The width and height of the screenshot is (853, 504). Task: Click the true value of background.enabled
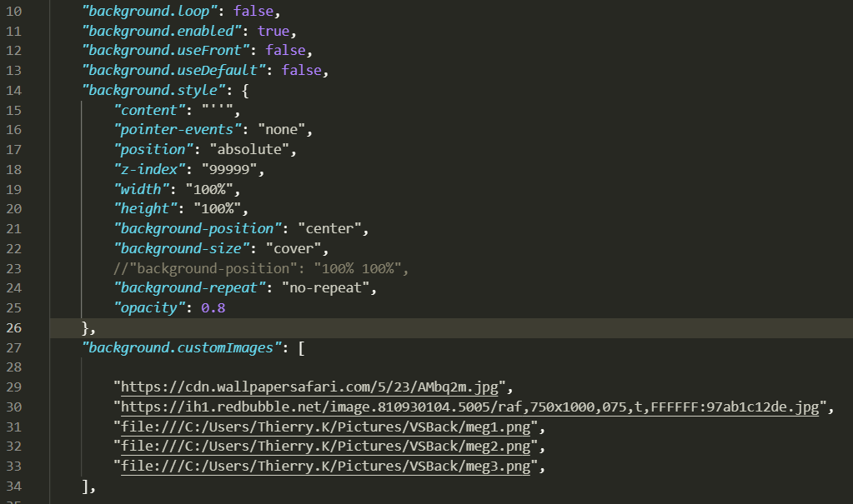tap(273, 31)
